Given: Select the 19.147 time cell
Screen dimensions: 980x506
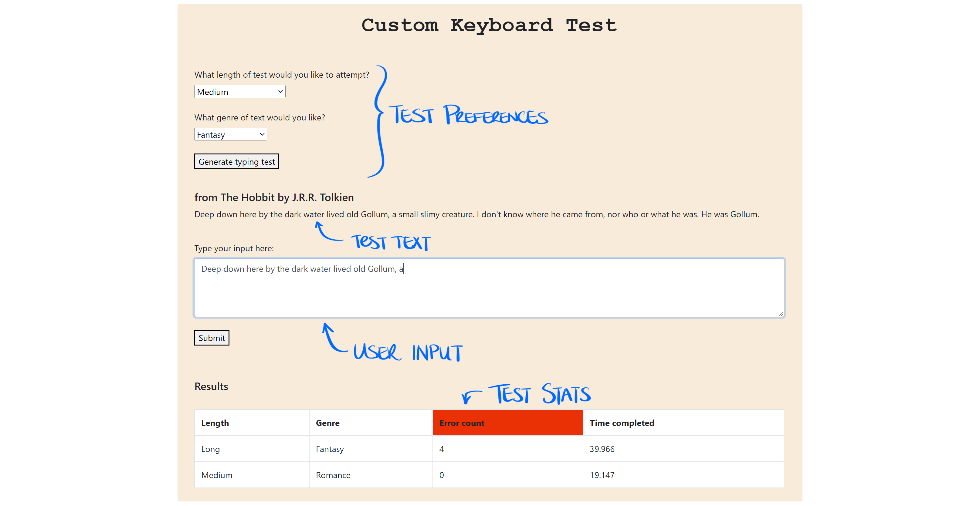Looking at the screenshot, I should (683, 475).
